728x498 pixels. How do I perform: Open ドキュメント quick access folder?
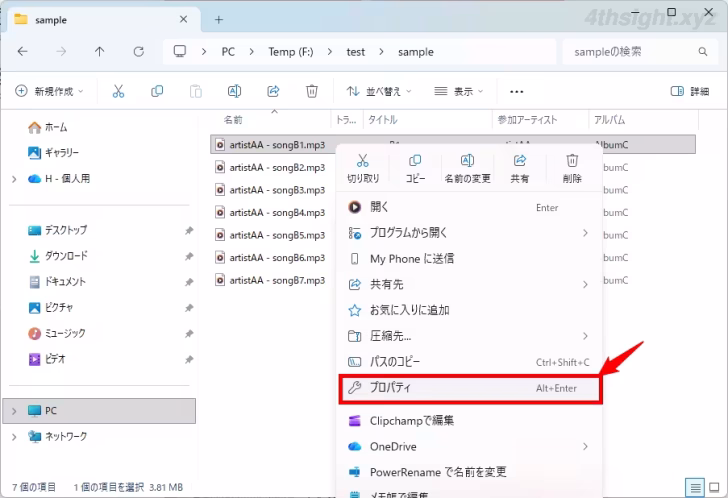57,281
